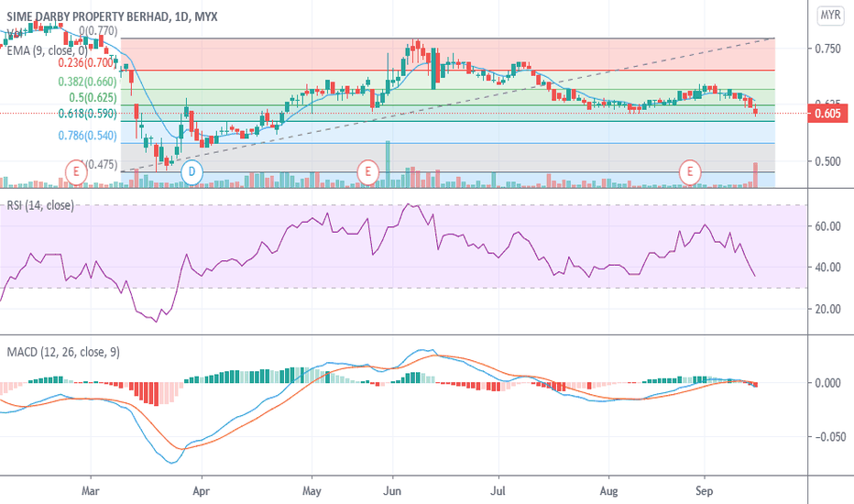This screenshot has height=504, width=854.
Task: Click the 0(0.770) Fibonacci label
Action: 98,30
